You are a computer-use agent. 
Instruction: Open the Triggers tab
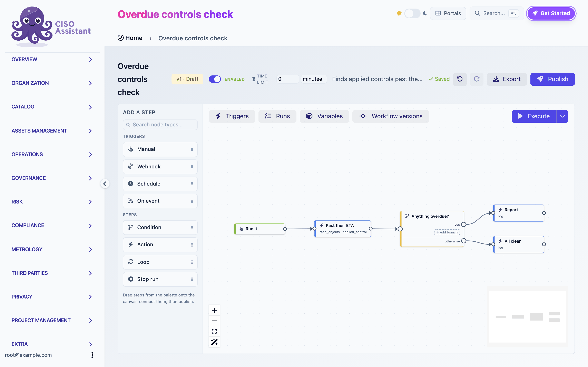point(232,116)
